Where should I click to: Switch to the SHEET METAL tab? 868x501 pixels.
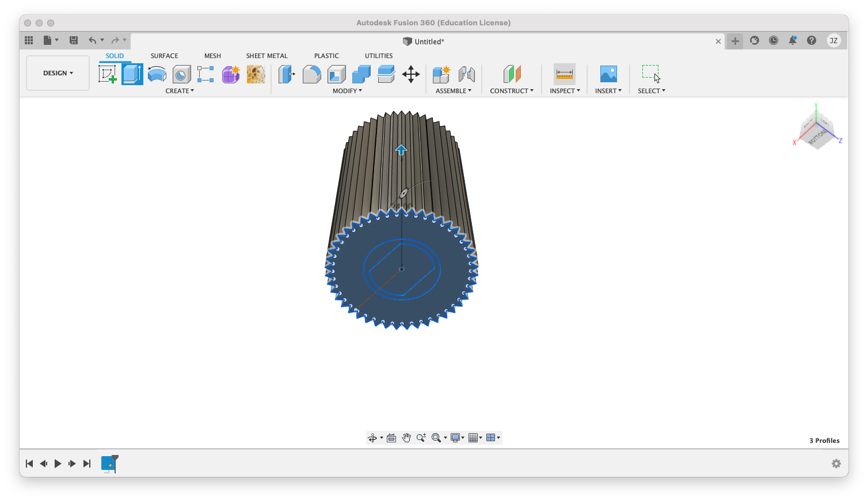pos(267,56)
